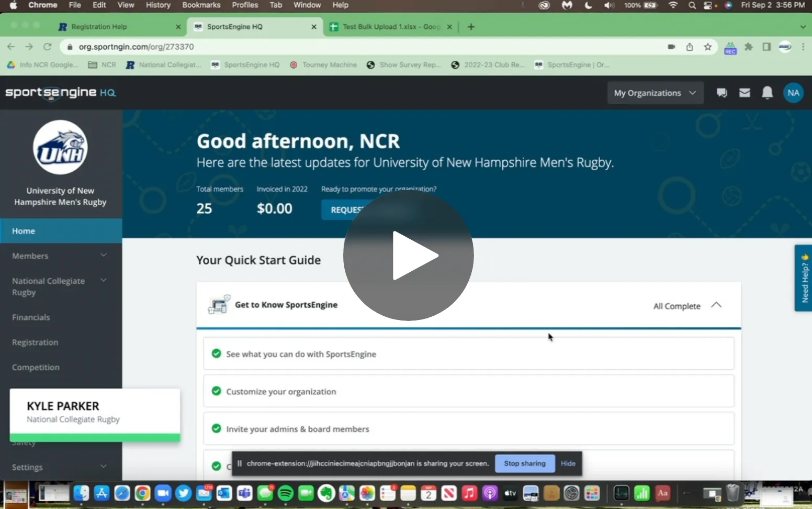This screenshot has width=812, height=509.
Task: Expand the National Collegiate Rugby sidebar chevron
Action: coord(104,280)
